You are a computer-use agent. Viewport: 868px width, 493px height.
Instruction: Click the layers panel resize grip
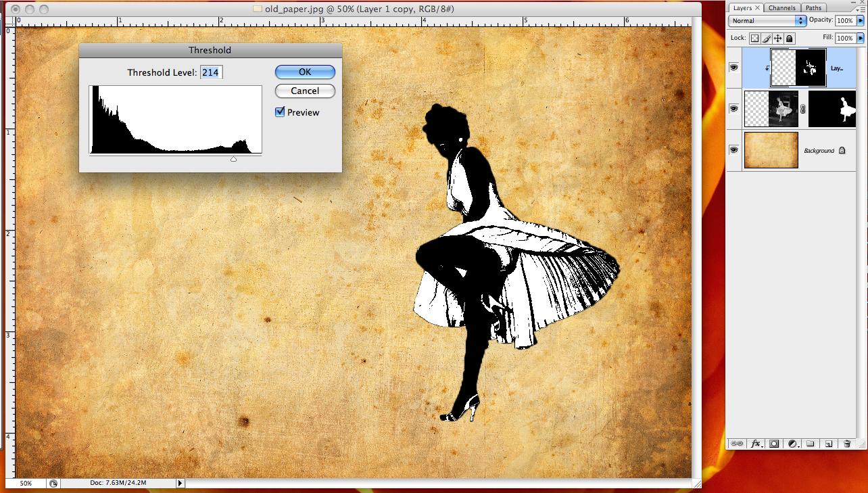point(863,444)
